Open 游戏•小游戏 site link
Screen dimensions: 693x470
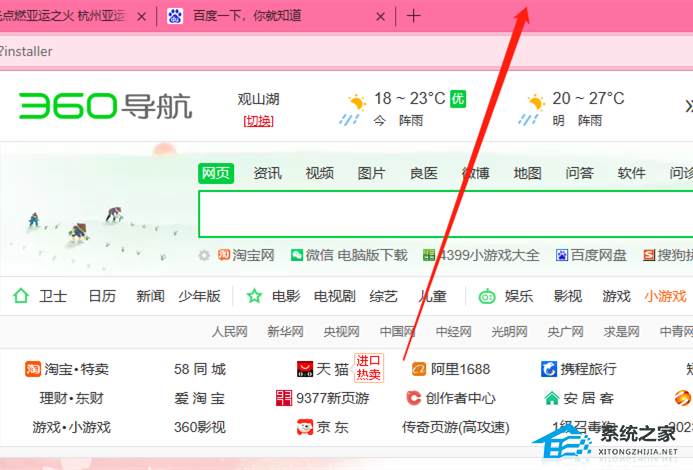pyautogui.click(x=71, y=427)
